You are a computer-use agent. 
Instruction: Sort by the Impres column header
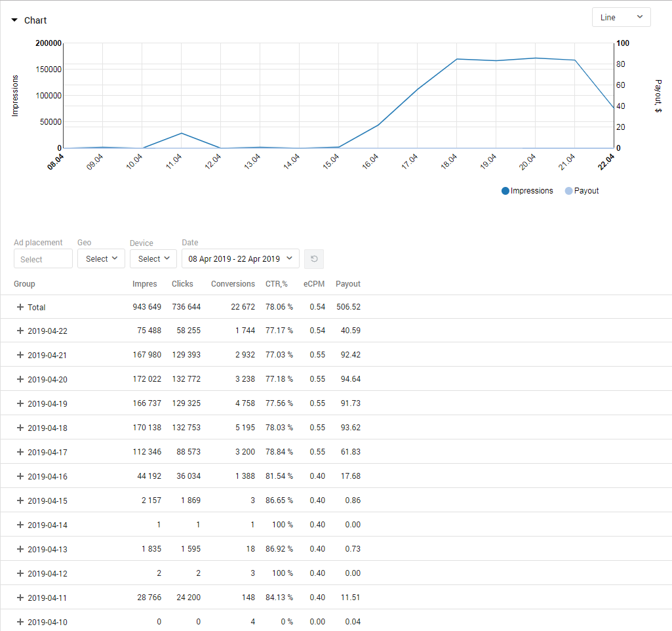click(144, 284)
